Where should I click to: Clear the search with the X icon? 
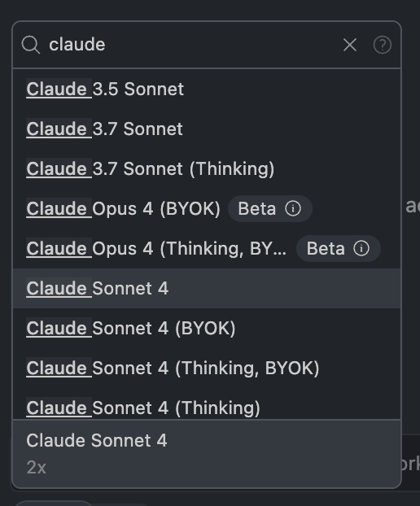350,45
